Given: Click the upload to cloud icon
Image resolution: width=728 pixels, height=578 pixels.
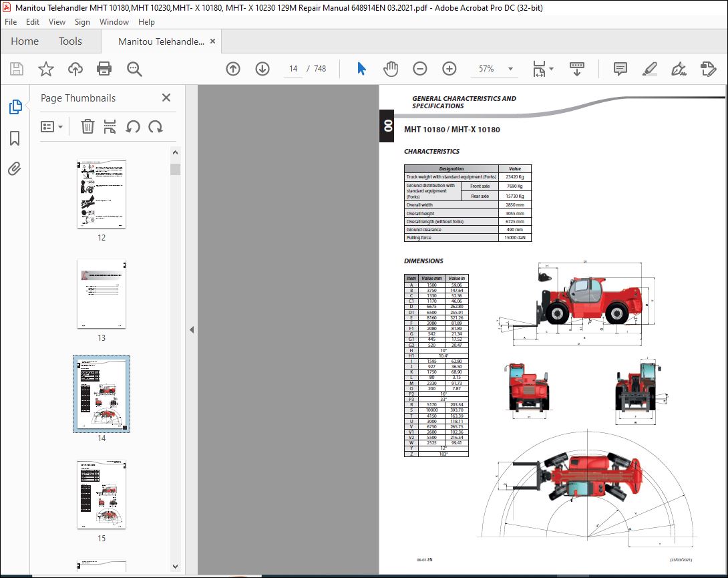Looking at the screenshot, I should pos(75,69).
